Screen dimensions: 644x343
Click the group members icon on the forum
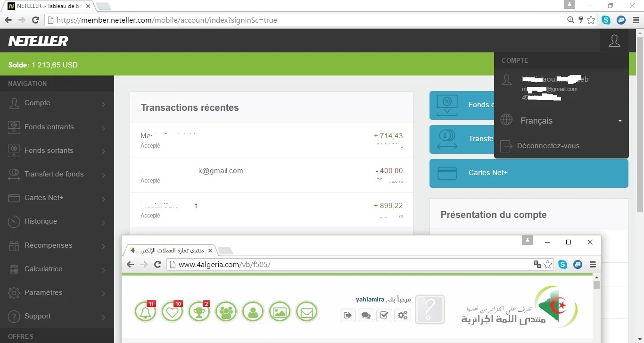(x=226, y=312)
